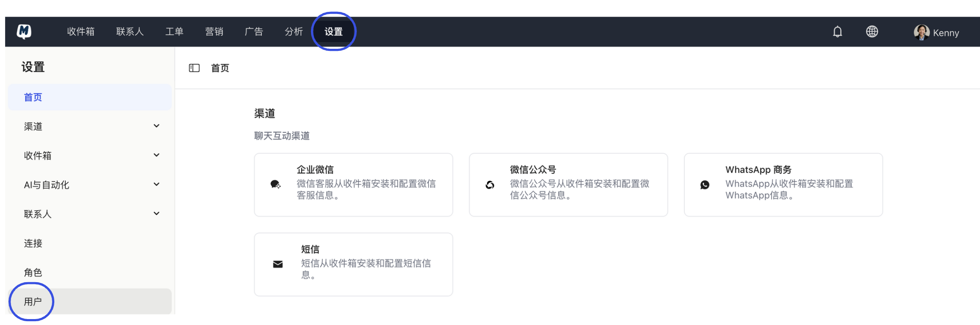Toggle the sidebar panel icon beside 首页

pyautogui.click(x=194, y=68)
